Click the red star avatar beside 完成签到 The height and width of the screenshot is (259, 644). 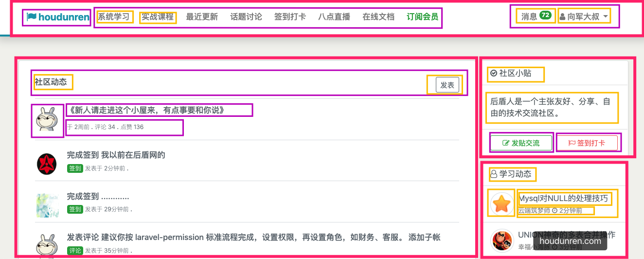click(47, 164)
